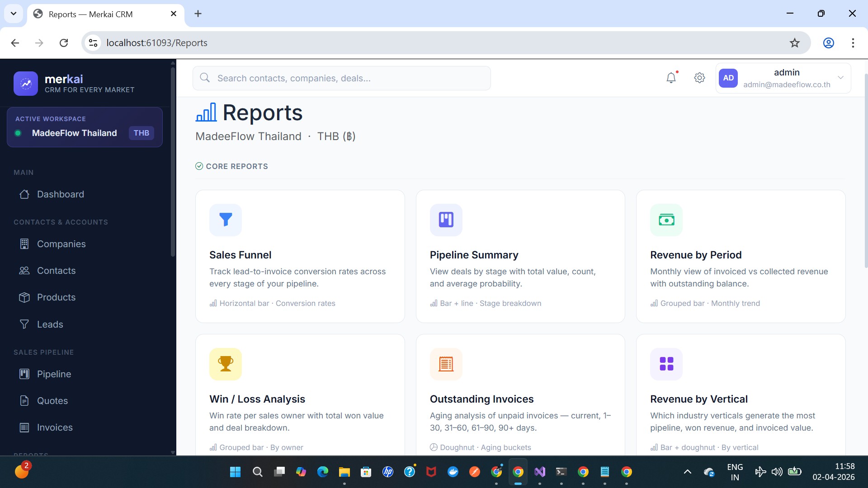
Task: Click the search contacts input field
Action: (341, 78)
